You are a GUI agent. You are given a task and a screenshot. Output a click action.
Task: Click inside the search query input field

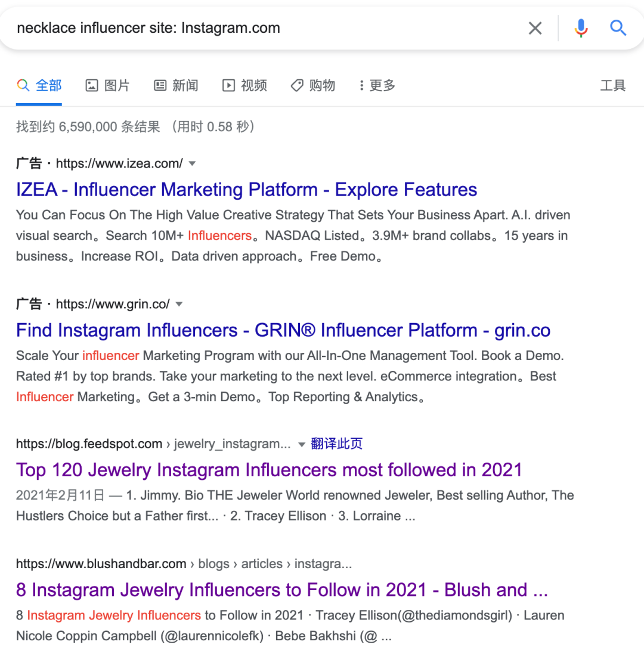(x=264, y=28)
